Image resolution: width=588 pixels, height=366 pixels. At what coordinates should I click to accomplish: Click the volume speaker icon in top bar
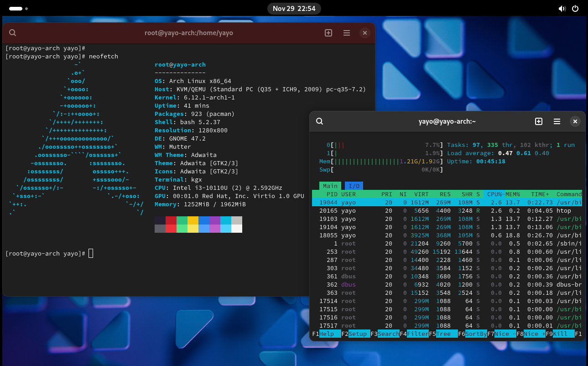pos(562,9)
